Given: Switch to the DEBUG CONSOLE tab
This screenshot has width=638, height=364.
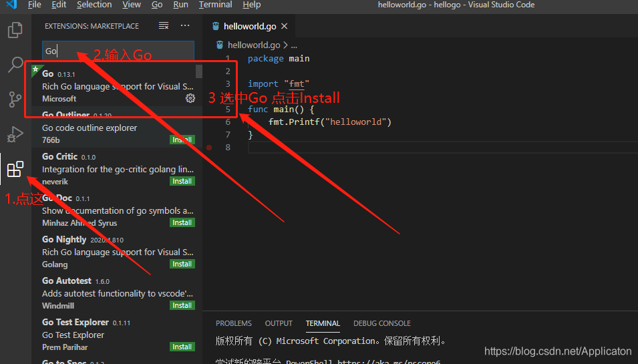Looking at the screenshot, I should (x=382, y=323).
